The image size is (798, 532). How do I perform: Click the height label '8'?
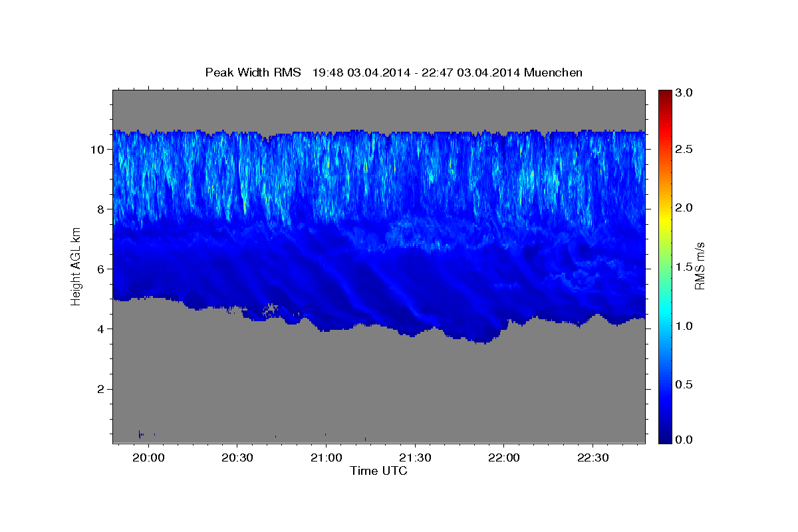[101, 209]
